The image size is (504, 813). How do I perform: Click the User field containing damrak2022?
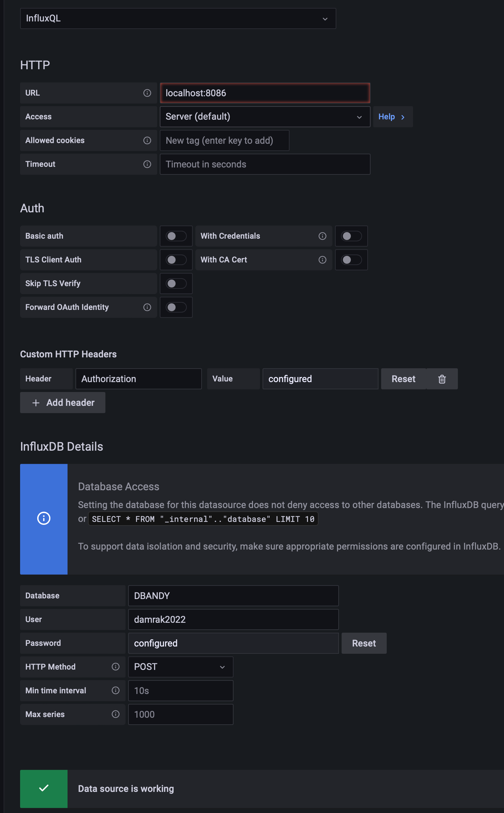coord(233,619)
